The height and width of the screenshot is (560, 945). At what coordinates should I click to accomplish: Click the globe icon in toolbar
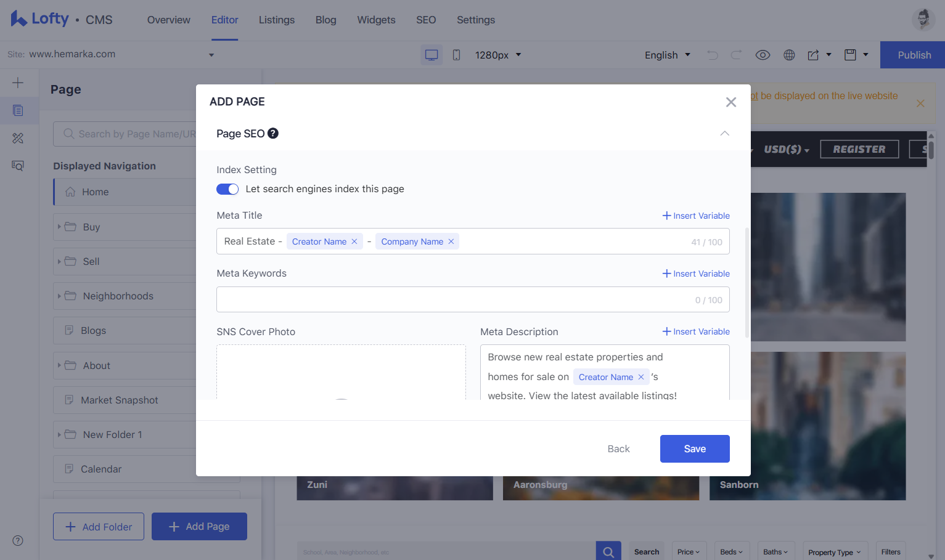click(x=789, y=55)
